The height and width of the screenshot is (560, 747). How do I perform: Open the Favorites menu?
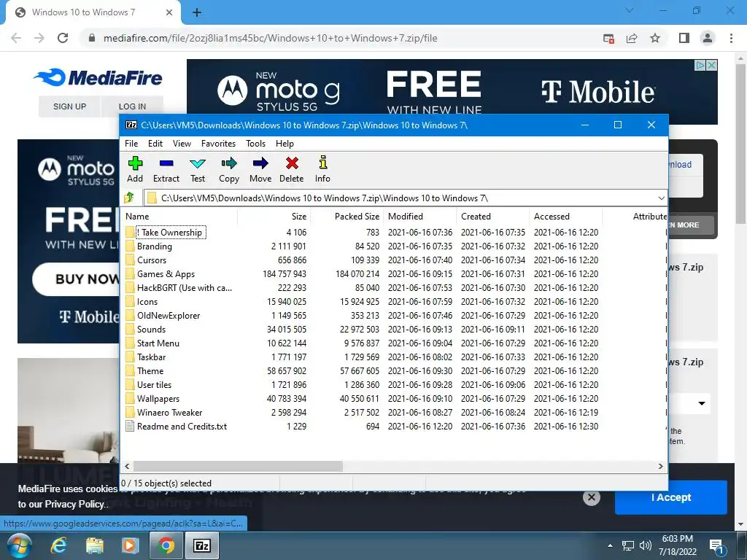click(x=218, y=144)
